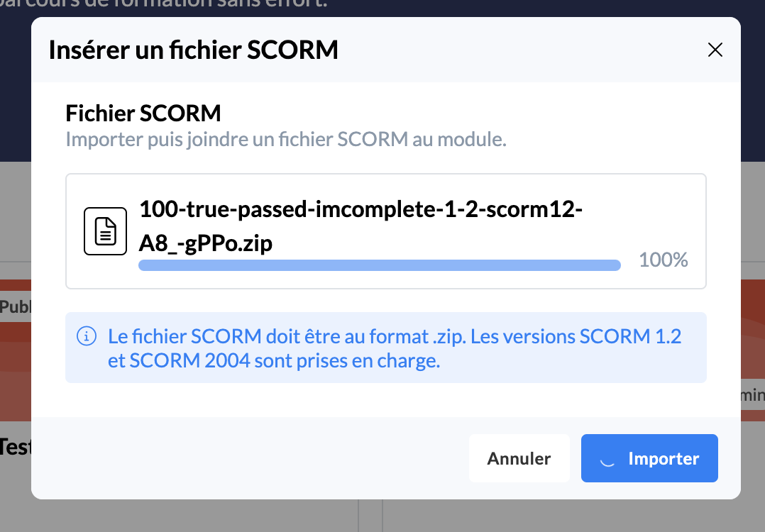This screenshot has width=765, height=532.
Task: Click empty footer area left of Annuler
Action: pos(248,459)
